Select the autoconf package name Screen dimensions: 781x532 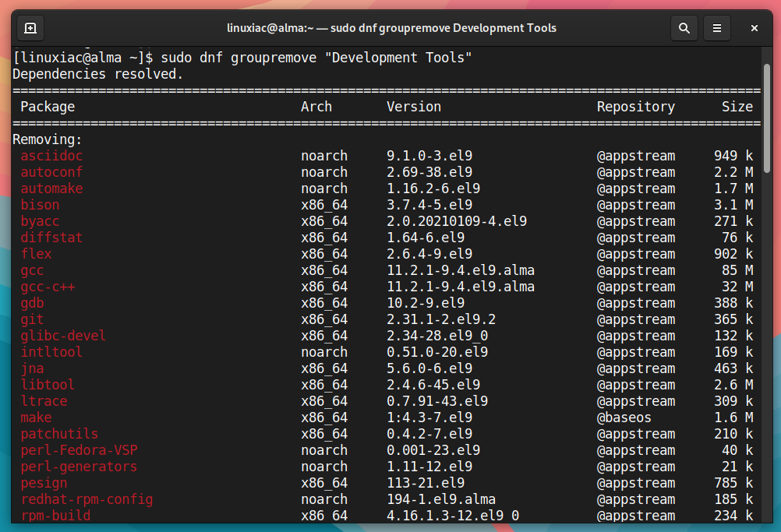pos(51,172)
